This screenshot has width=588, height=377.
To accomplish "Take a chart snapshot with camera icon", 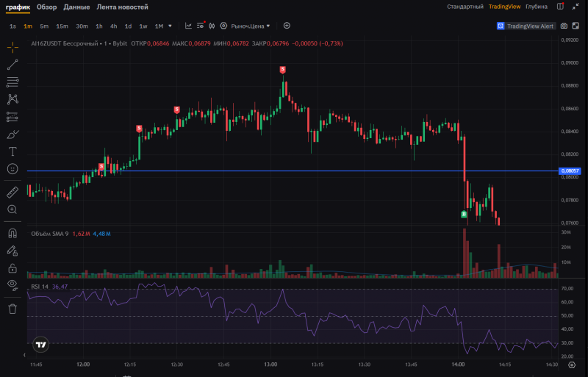I will (564, 26).
